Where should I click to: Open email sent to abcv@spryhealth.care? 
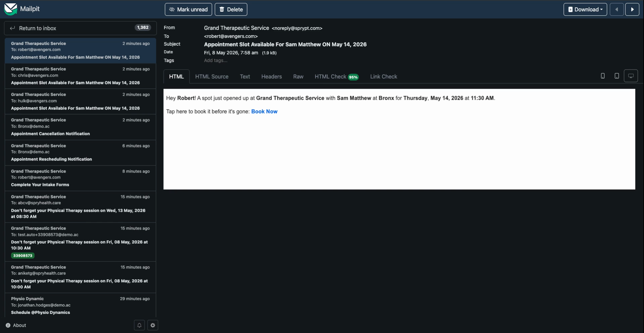[x=80, y=206]
